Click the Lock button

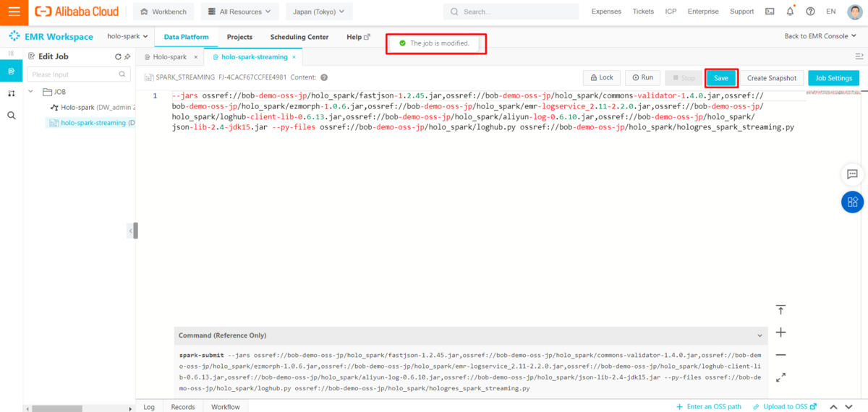tap(601, 77)
